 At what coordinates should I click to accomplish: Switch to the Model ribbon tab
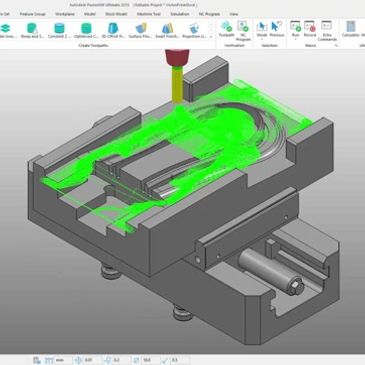coord(90,14)
